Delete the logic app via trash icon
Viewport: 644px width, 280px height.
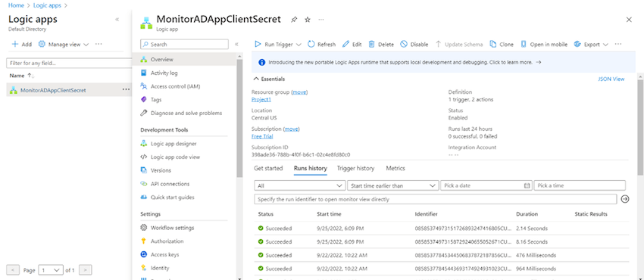tap(371, 45)
